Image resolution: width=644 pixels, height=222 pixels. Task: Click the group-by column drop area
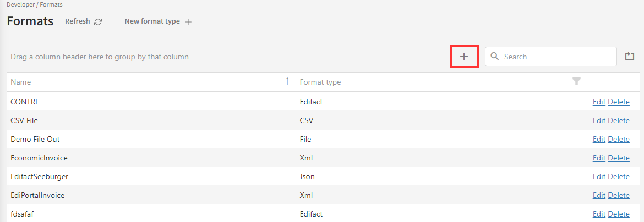(100, 57)
